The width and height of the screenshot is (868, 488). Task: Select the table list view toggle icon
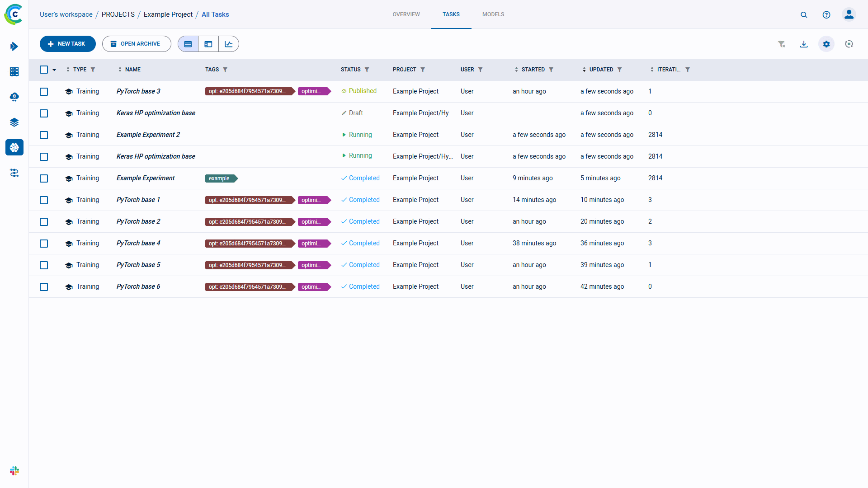[x=188, y=43]
